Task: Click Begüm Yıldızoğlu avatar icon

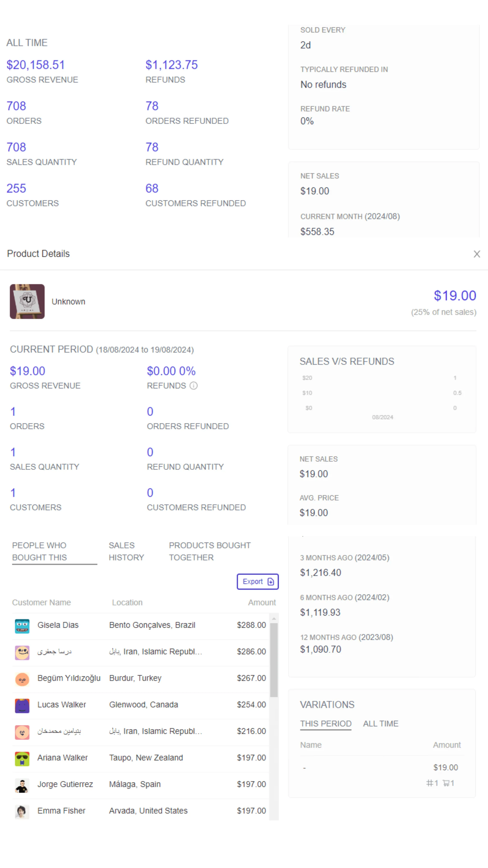Action: (x=22, y=679)
